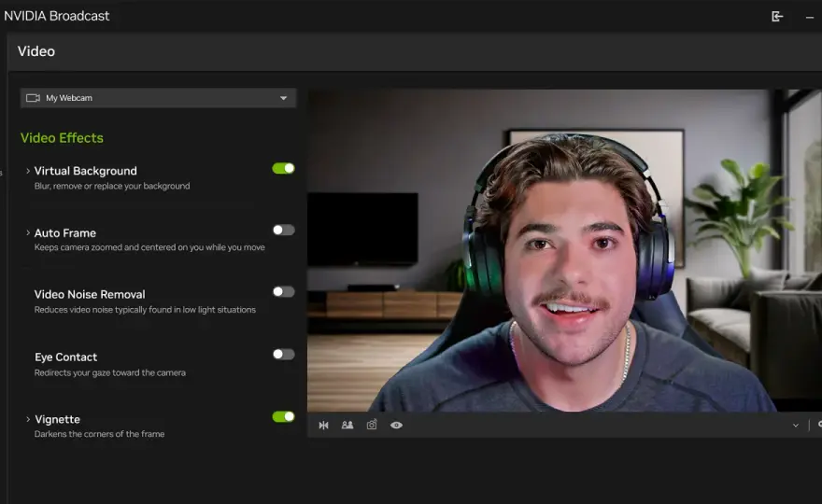Expand the Virtual Background chevron

point(28,171)
